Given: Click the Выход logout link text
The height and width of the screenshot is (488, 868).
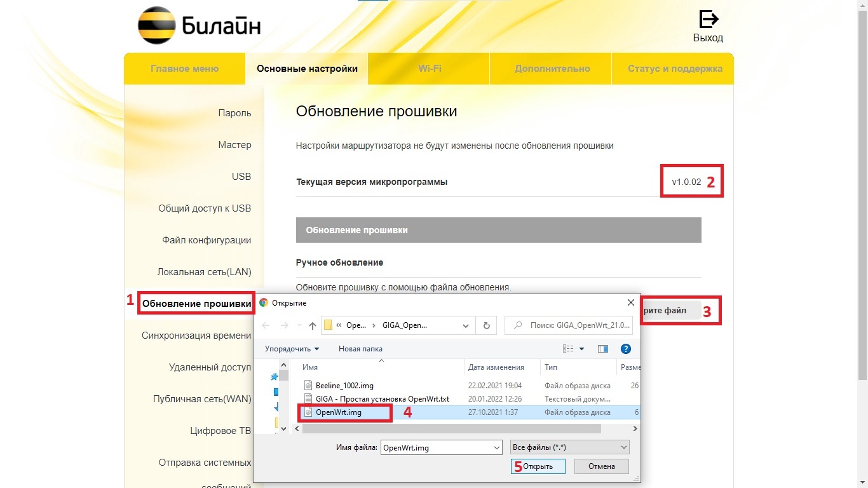Looking at the screenshot, I should click(x=708, y=37).
